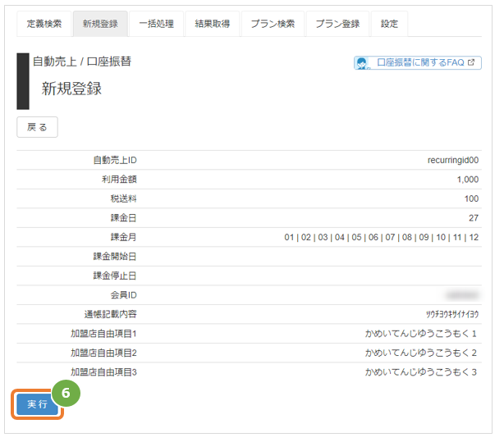Select the 1,000 amount value
Screen dimensions: 504x442
click(468, 180)
